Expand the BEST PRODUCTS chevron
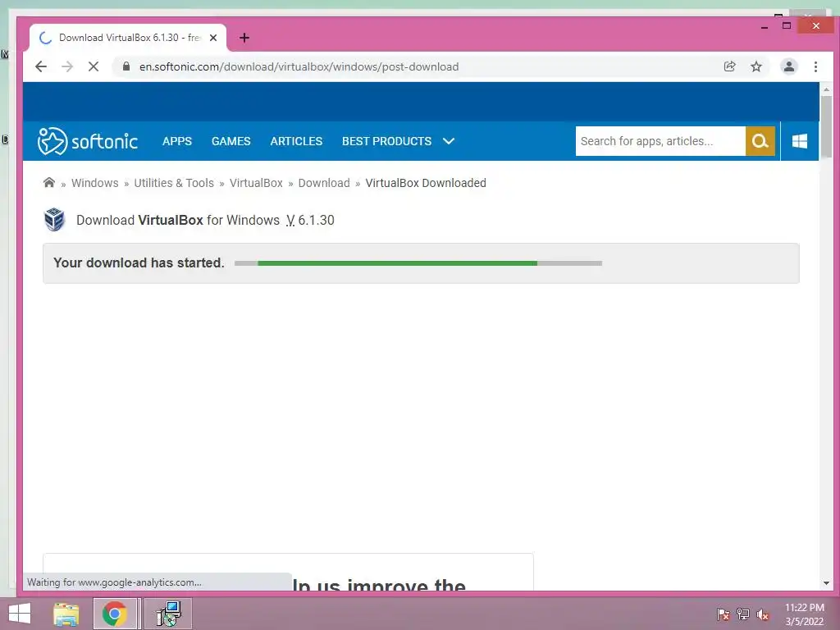This screenshot has width=840, height=630. (x=449, y=141)
